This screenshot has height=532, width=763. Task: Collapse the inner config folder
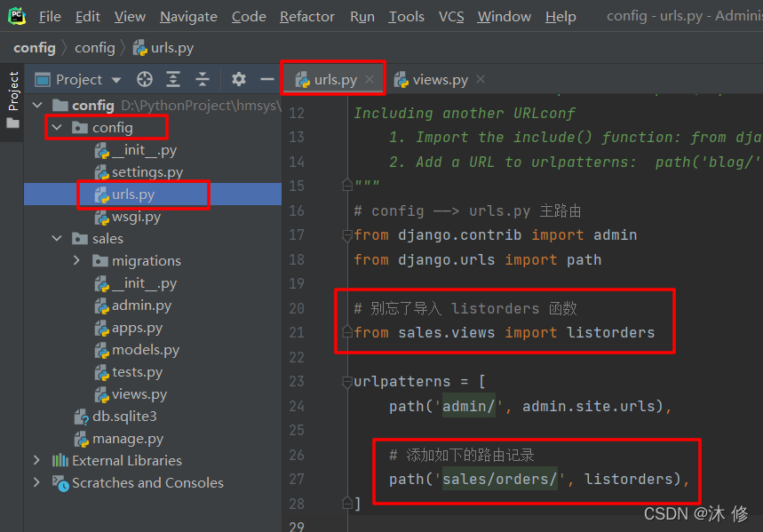[x=57, y=128]
